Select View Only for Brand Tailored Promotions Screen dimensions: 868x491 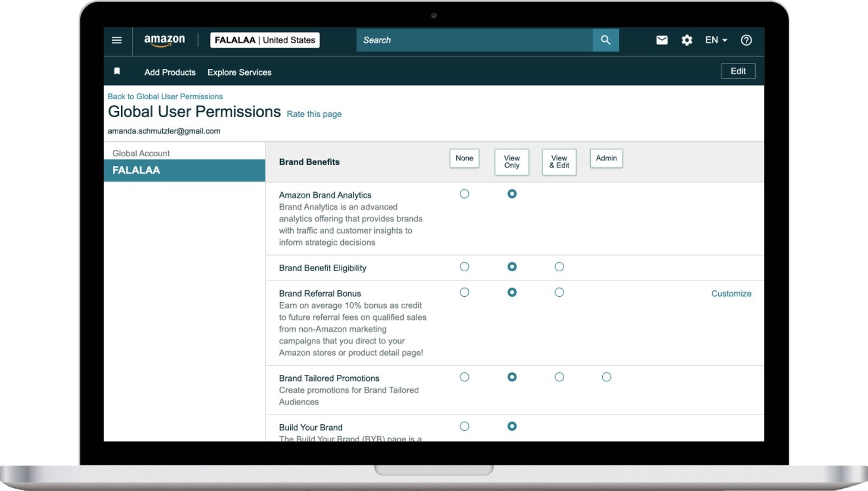pos(512,377)
